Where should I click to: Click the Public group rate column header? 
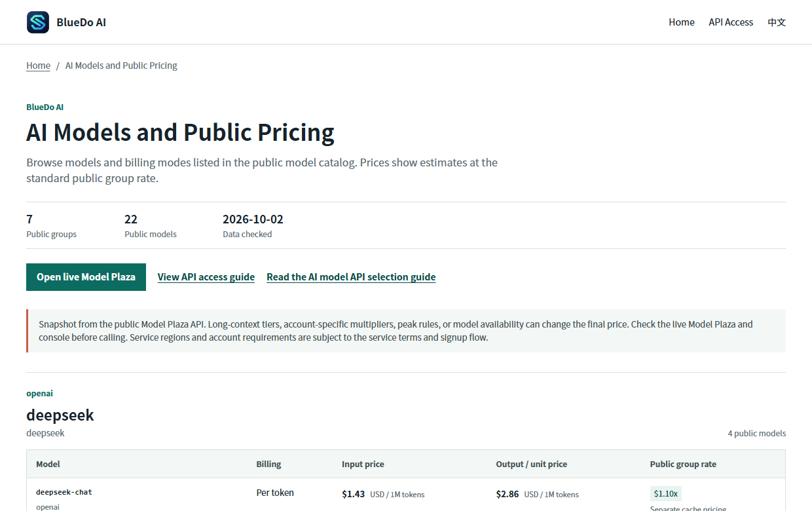683,464
